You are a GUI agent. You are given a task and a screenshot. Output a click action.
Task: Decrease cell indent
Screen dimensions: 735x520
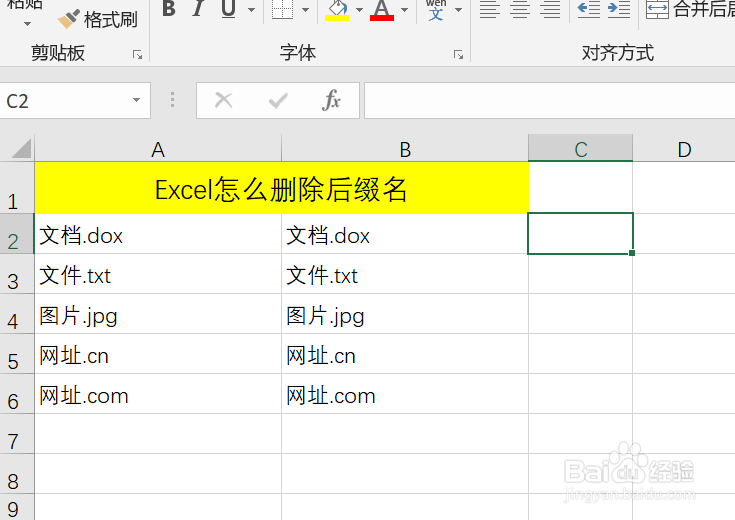coord(589,9)
